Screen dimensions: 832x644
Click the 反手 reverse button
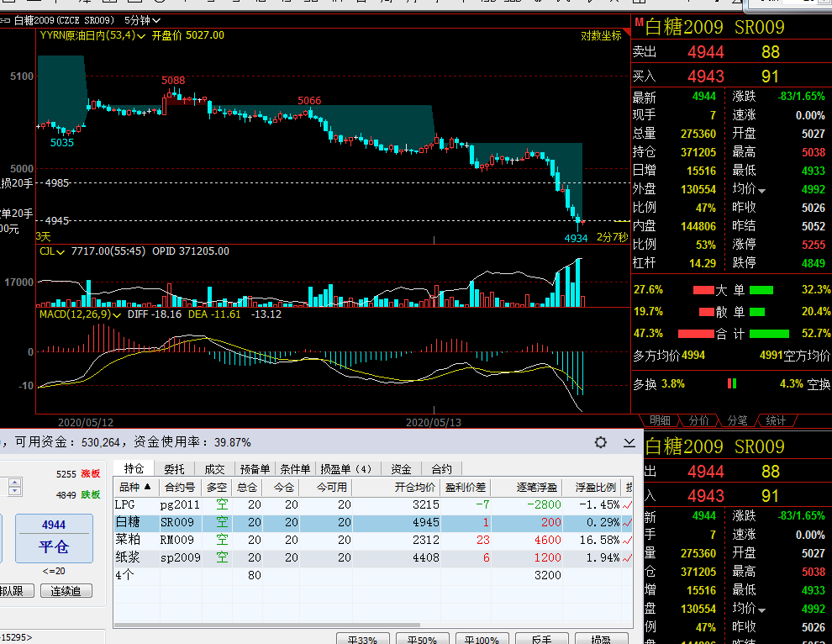(541, 639)
